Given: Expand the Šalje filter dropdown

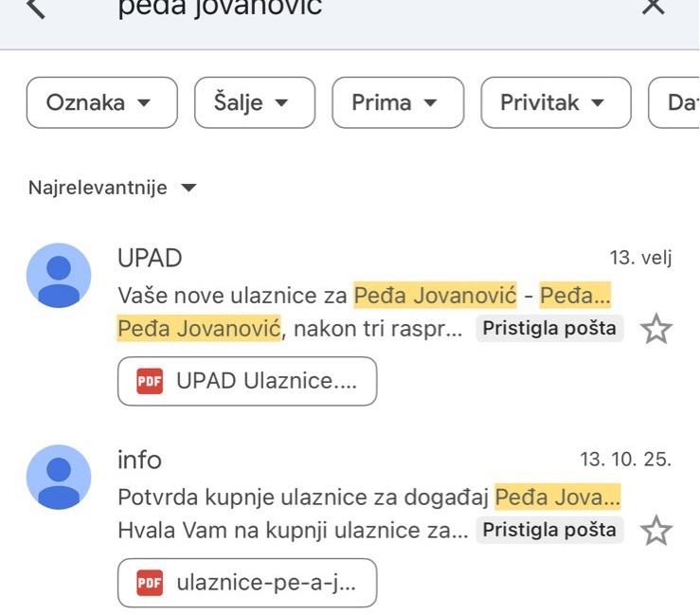Looking at the screenshot, I should tap(254, 102).
